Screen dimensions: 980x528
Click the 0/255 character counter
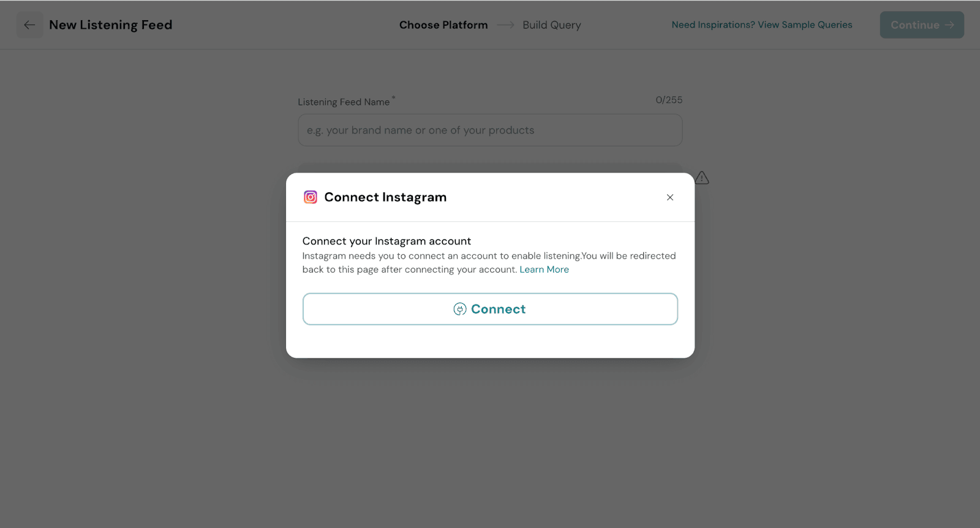click(669, 100)
